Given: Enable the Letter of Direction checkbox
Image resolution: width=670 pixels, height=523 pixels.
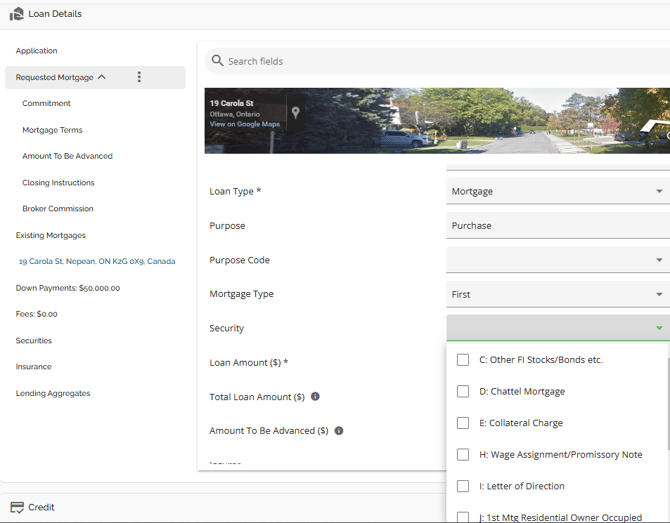Looking at the screenshot, I should coord(463,486).
